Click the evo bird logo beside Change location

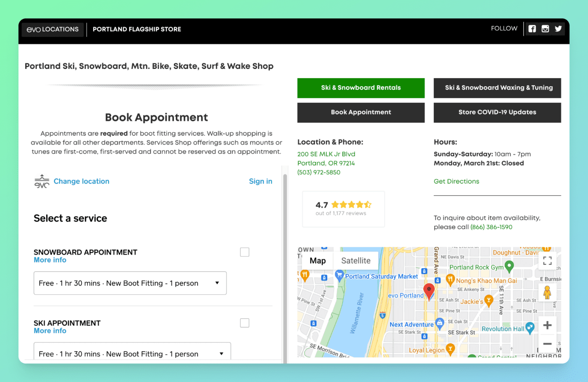point(42,181)
